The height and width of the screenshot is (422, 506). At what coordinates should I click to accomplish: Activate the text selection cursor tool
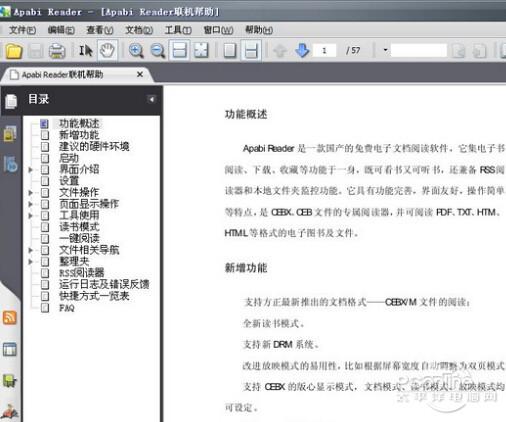click(x=86, y=51)
